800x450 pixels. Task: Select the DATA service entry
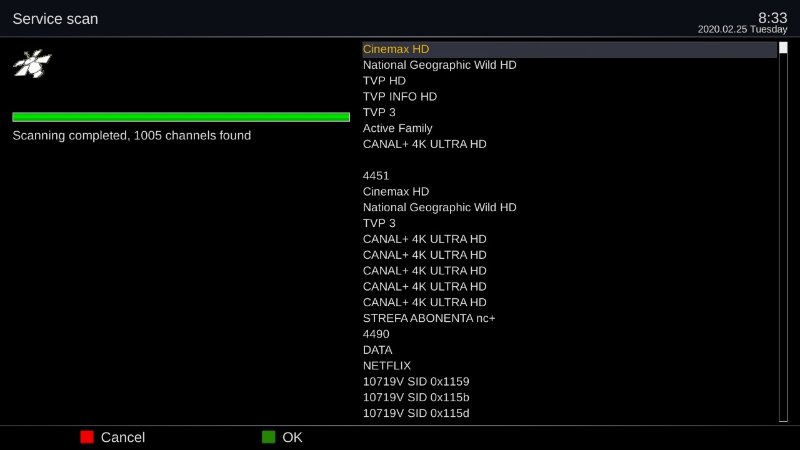click(x=378, y=350)
